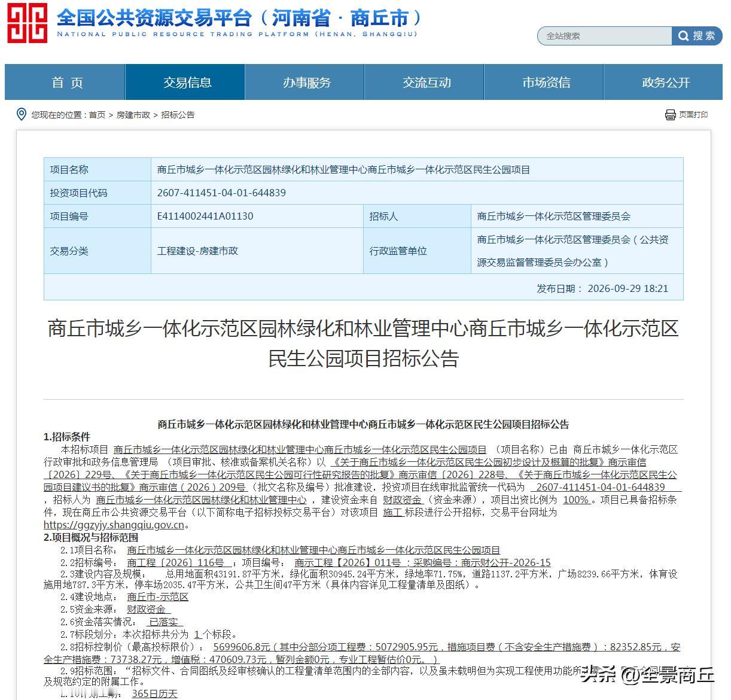Screen dimensions: 731x700
Task: Click the 项目名称 table header cell
Action: click(98, 169)
